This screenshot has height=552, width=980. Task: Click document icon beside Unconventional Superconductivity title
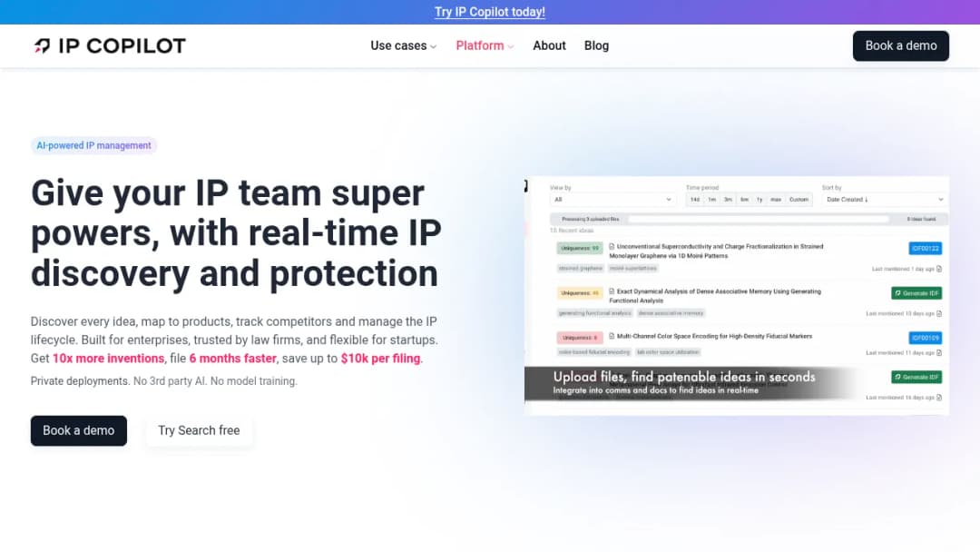tap(612, 247)
